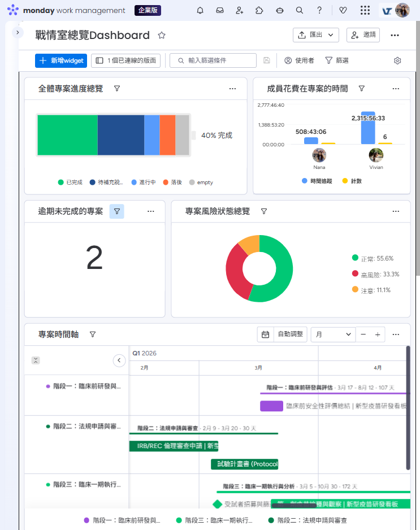Open the 匯出 export dropdown
This screenshot has width=420, height=530.
pos(316,35)
